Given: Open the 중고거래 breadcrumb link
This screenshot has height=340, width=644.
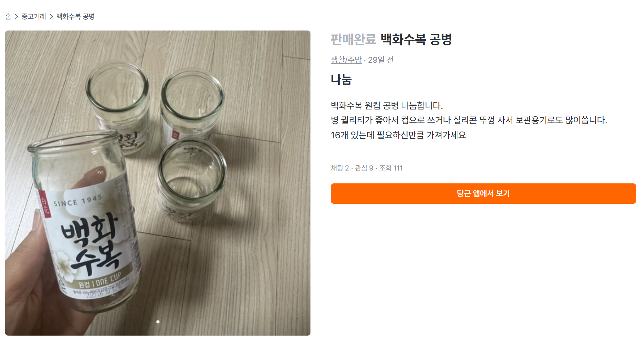Looking at the screenshot, I should pyautogui.click(x=34, y=17).
